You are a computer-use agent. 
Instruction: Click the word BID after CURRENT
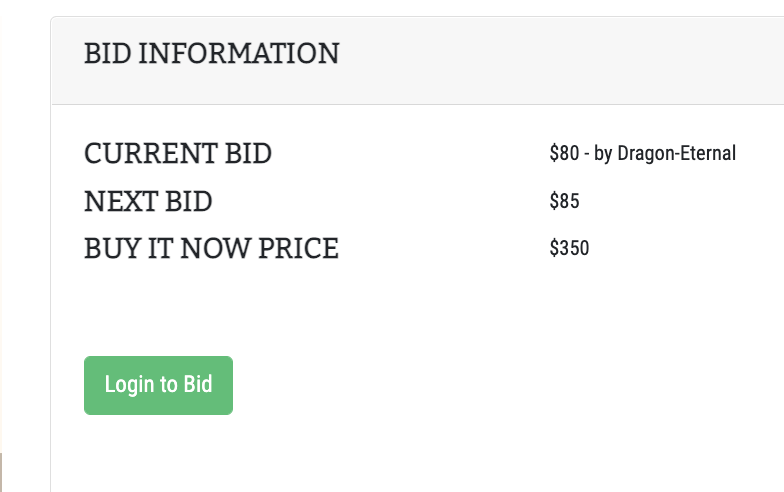pyautogui.click(x=248, y=153)
